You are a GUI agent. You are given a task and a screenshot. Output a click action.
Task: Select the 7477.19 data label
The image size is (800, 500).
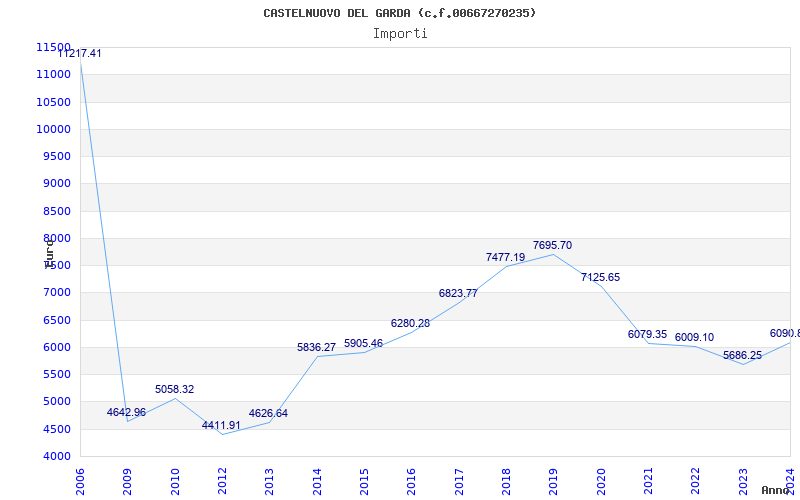505,257
